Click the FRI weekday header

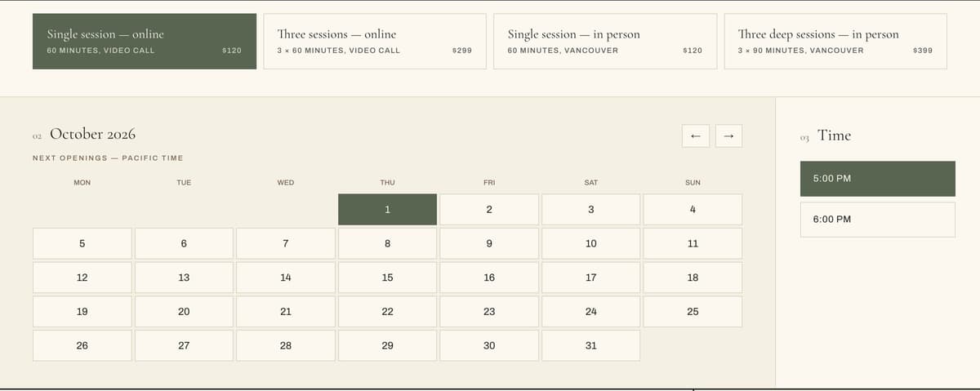pos(489,182)
